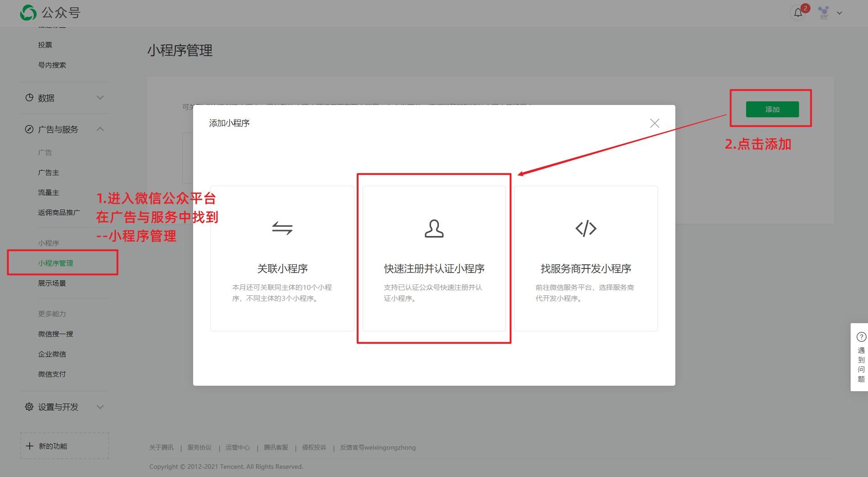Click the 关联小程序 swap arrows icon
868x477 pixels.
click(x=282, y=228)
